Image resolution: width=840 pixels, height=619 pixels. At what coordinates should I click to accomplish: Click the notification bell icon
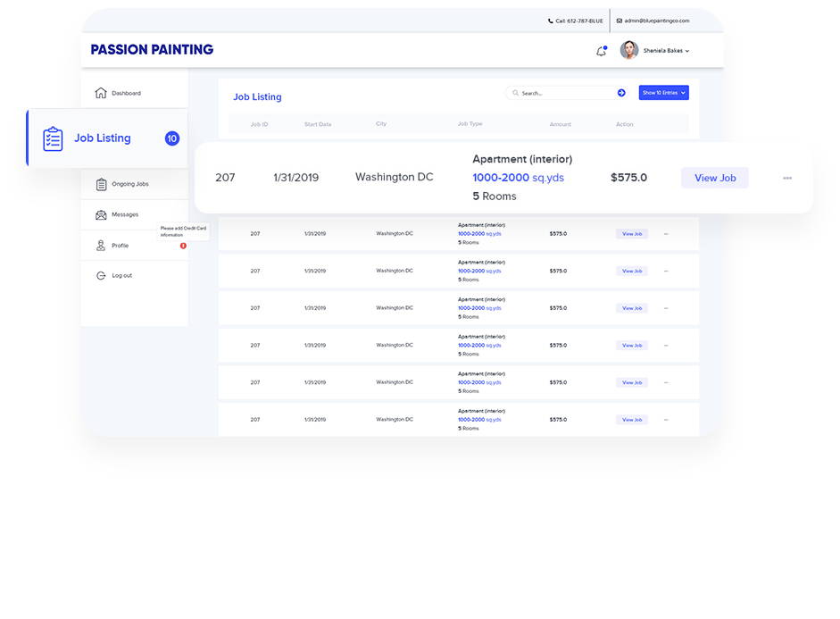[x=601, y=51]
